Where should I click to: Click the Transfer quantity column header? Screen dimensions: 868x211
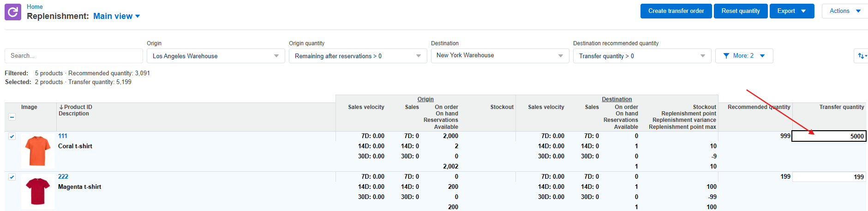(841, 107)
